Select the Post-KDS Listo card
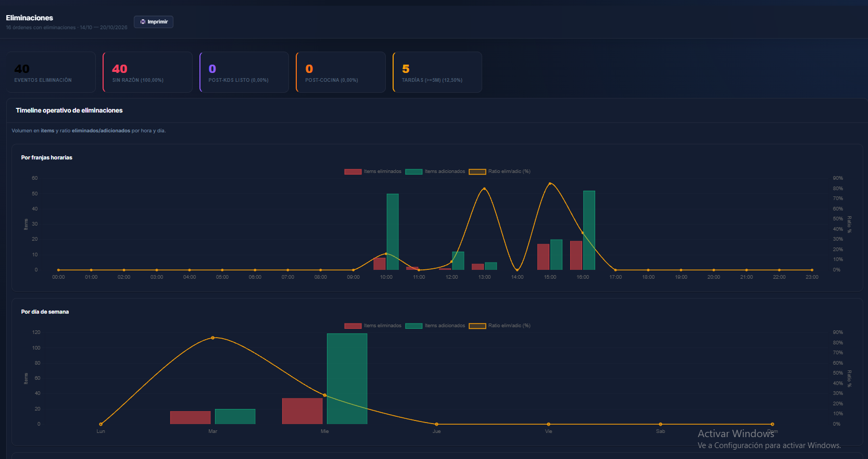 (244, 72)
